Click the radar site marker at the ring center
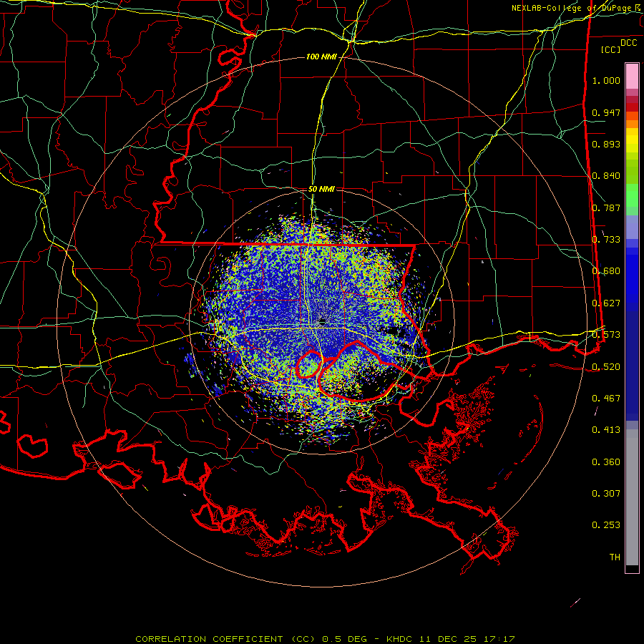 pos(321,321)
